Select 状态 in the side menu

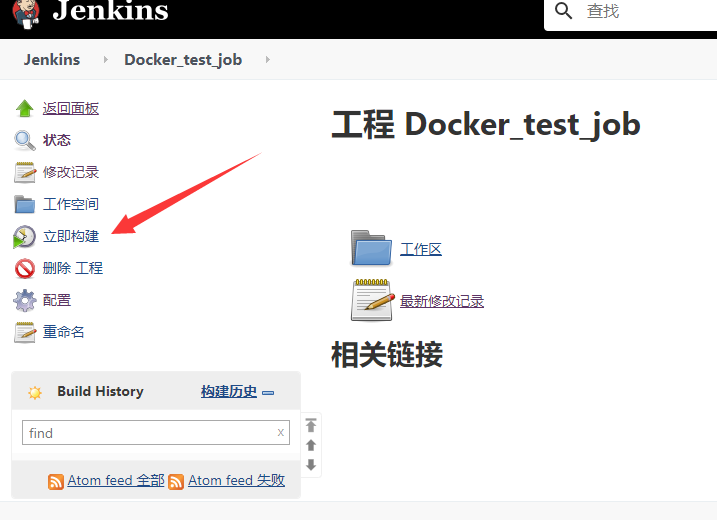click(57, 140)
